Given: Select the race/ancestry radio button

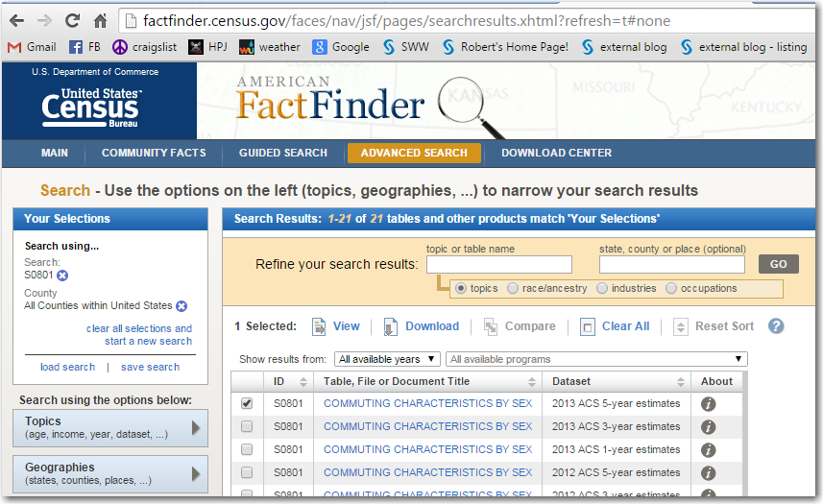Looking at the screenshot, I should coord(513,288).
